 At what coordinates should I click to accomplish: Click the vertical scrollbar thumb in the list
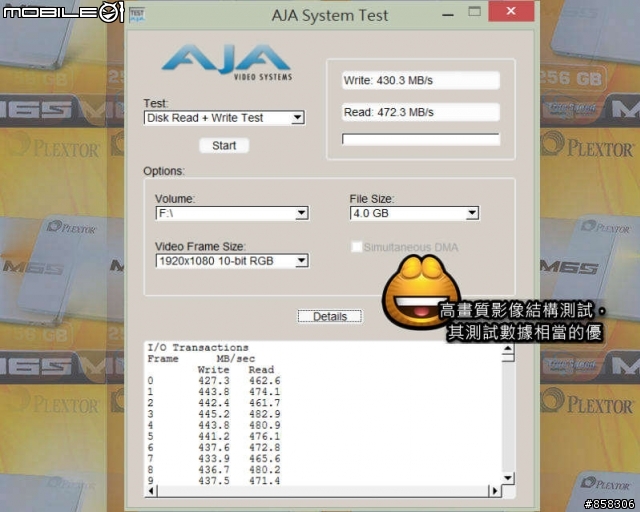(x=508, y=358)
